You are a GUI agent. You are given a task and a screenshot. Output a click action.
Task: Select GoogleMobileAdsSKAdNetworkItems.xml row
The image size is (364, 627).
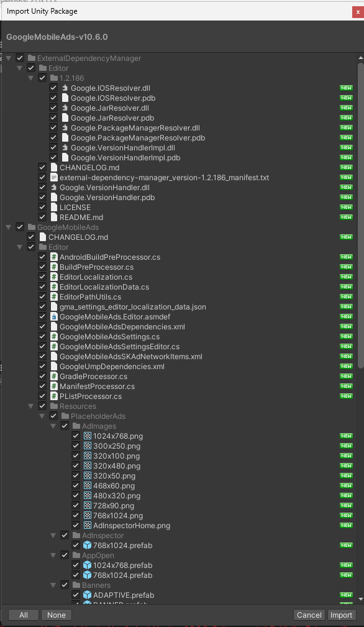coord(180,357)
